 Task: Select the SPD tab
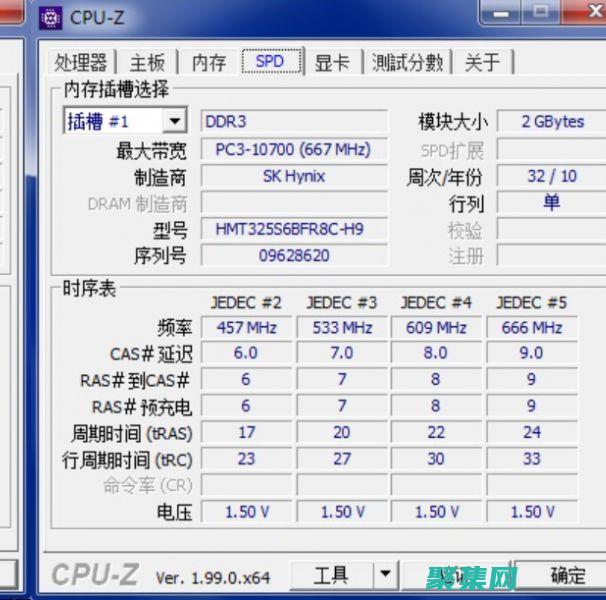(269, 61)
